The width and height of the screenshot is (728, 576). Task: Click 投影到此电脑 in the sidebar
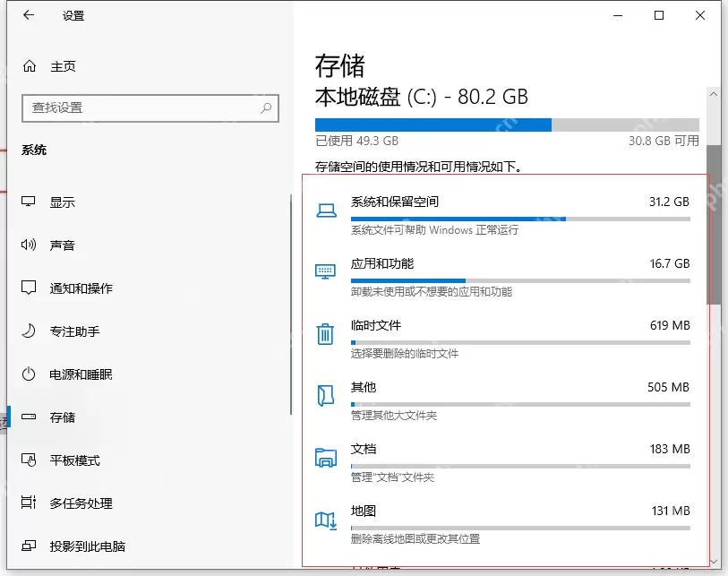(x=86, y=546)
